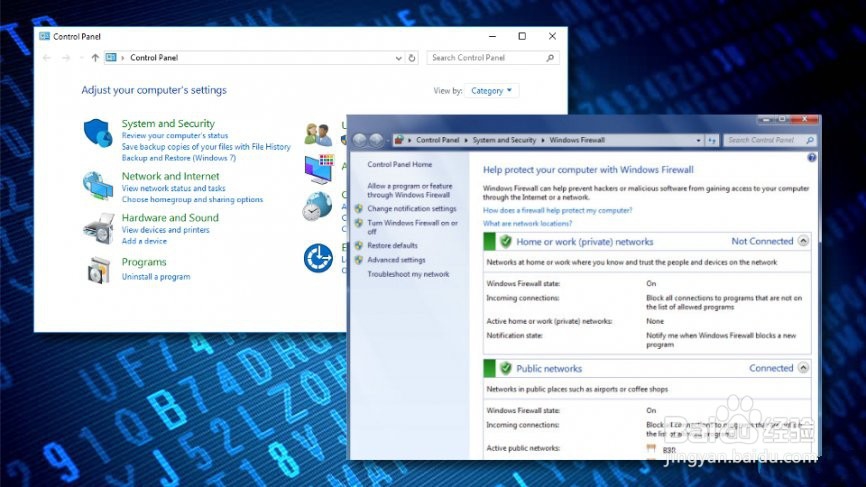866x487 pixels.
Task: Open How does a firewall help protect my computer
Action: coord(557,210)
